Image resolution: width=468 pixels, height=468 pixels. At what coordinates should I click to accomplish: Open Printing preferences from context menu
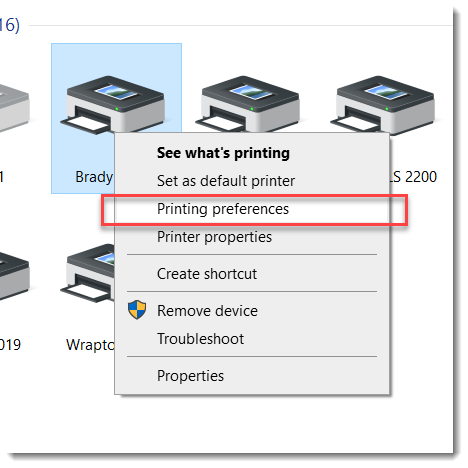pos(223,209)
